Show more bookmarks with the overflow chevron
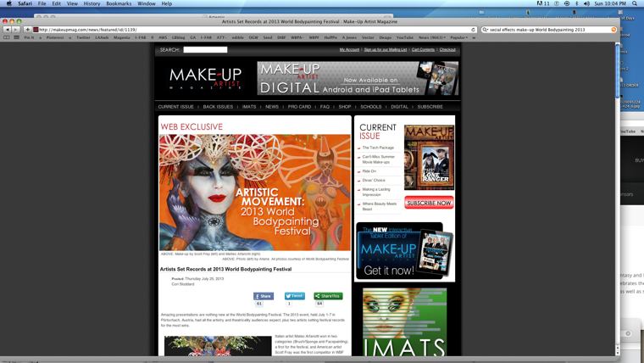 (474, 37)
